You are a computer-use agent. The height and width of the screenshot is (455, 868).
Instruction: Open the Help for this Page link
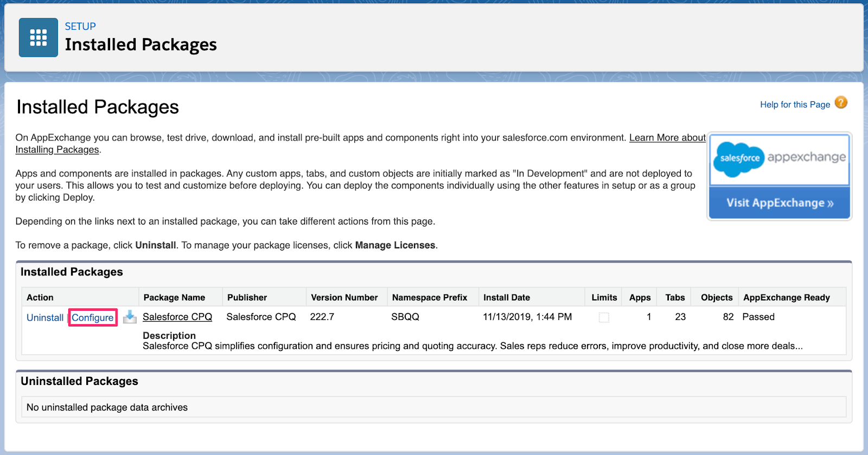point(795,105)
